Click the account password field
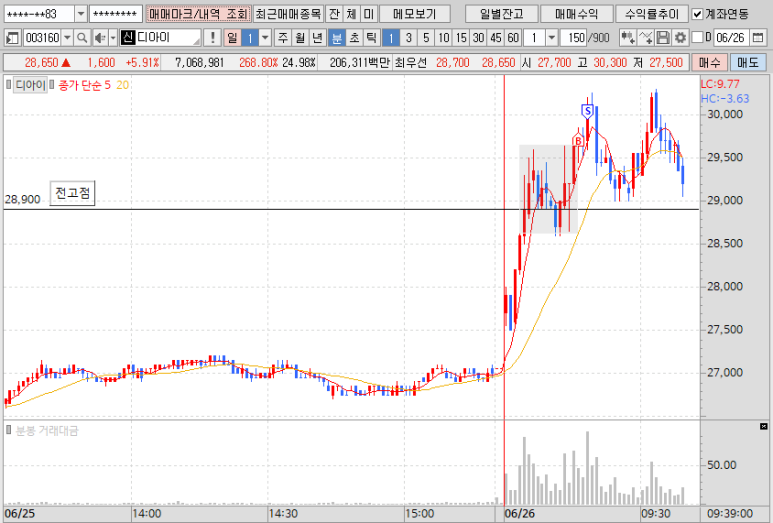The width and height of the screenshot is (773, 523). click(x=116, y=14)
